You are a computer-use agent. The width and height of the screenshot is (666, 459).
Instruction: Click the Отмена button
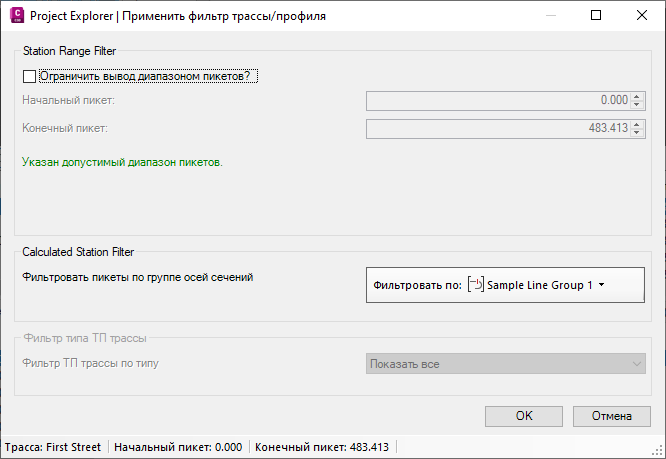pyautogui.click(x=612, y=416)
